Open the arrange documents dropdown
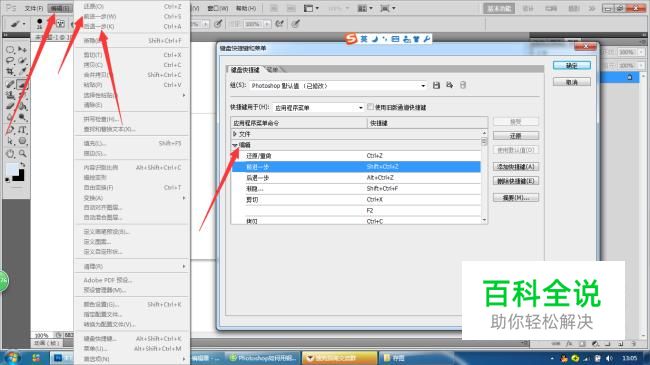The image size is (650, 365). (366, 8)
